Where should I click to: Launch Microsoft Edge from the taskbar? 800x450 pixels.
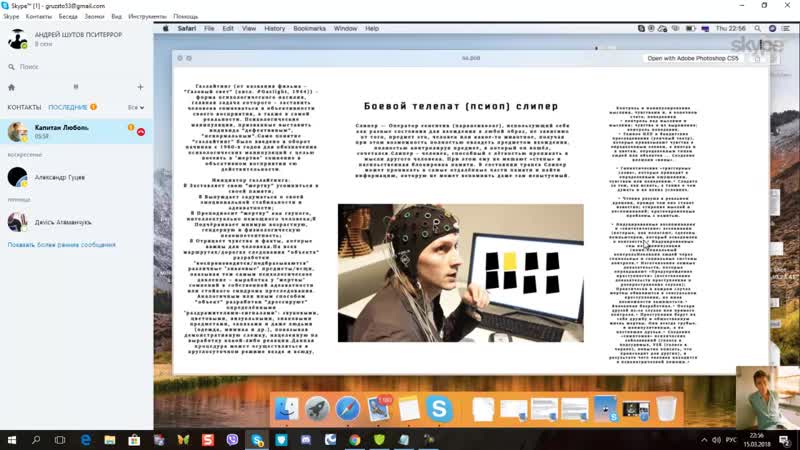(85, 440)
